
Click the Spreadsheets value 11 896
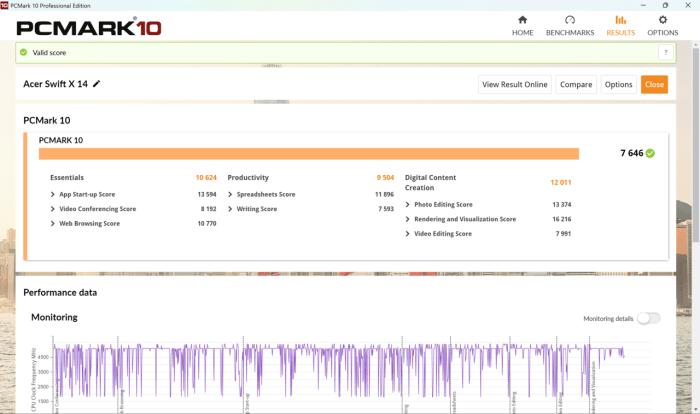[x=384, y=194]
